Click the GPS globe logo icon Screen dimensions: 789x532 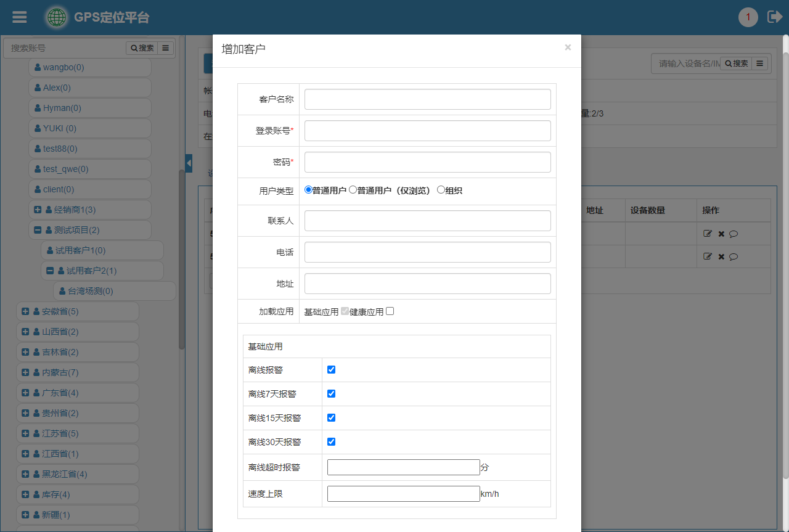click(57, 17)
